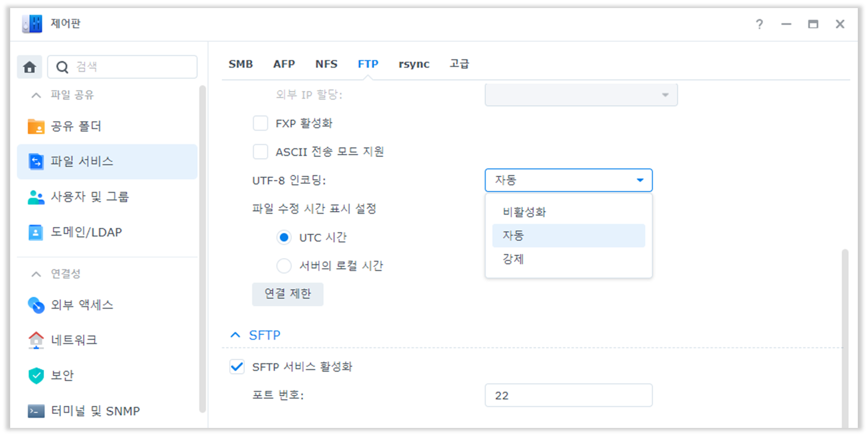Open the 도메인/LDAP icon
The height and width of the screenshot is (436, 868).
tap(36, 232)
